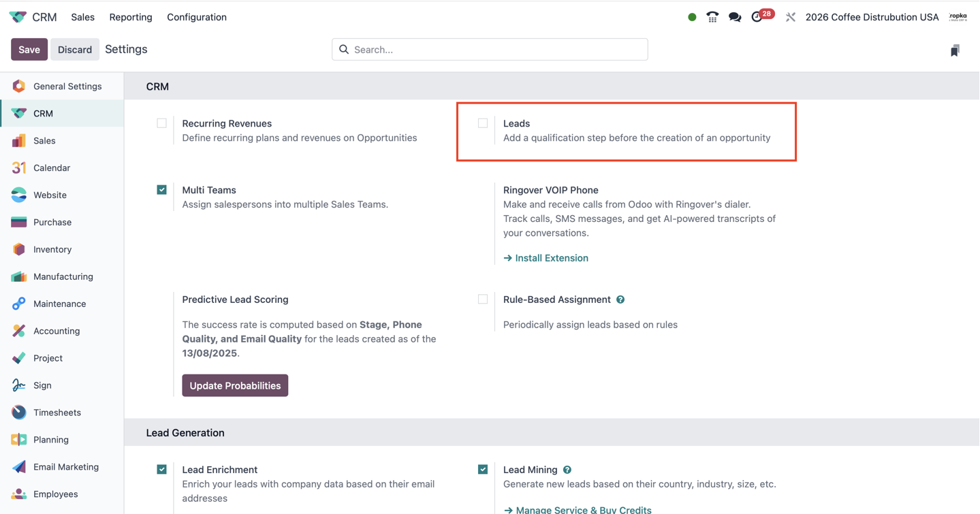Enable the Leads checkbox
The image size is (980, 514).
(483, 123)
